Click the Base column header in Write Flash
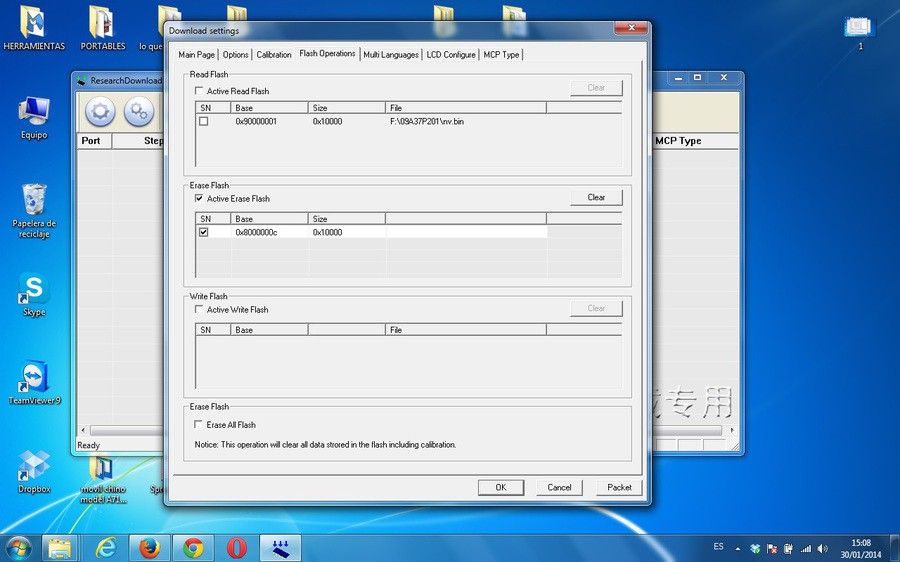The width and height of the screenshot is (900, 562). pyautogui.click(x=269, y=330)
